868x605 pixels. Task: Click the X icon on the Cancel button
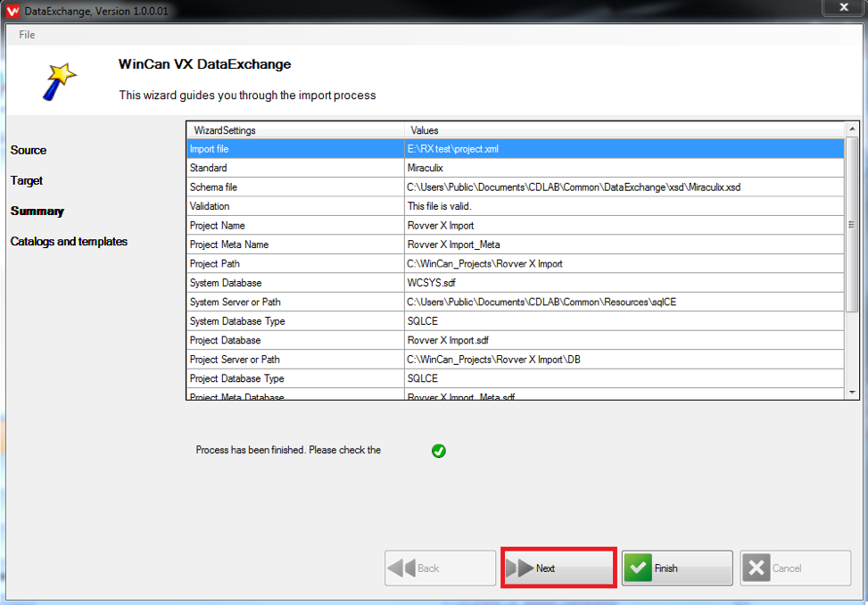click(757, 567)
